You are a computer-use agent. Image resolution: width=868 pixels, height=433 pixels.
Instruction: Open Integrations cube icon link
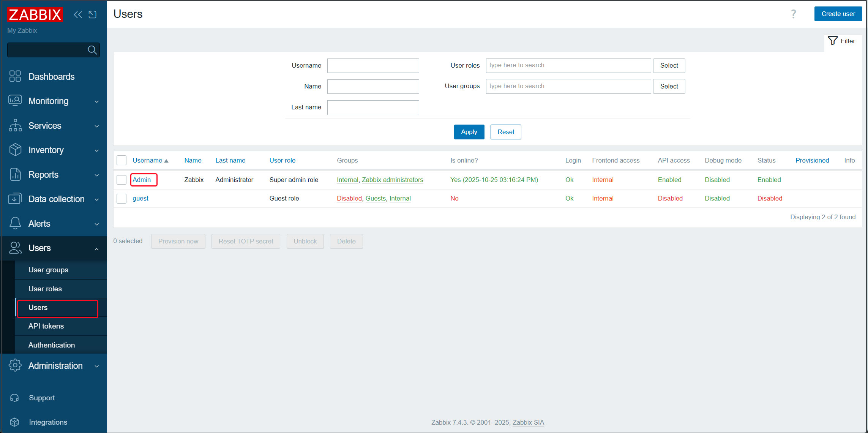click(x=14, y=422)
